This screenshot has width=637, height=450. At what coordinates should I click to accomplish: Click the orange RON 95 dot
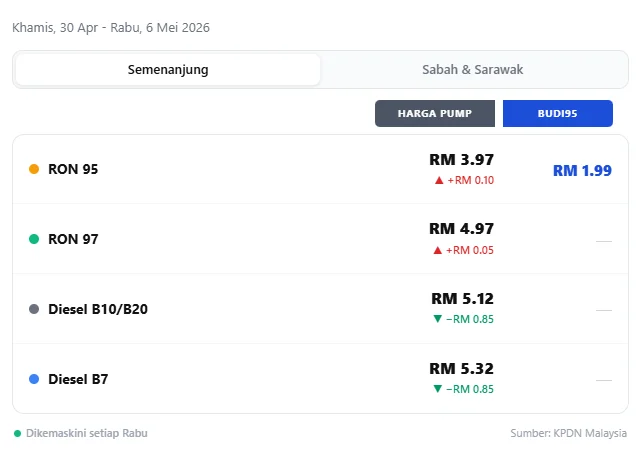point(34,170)
